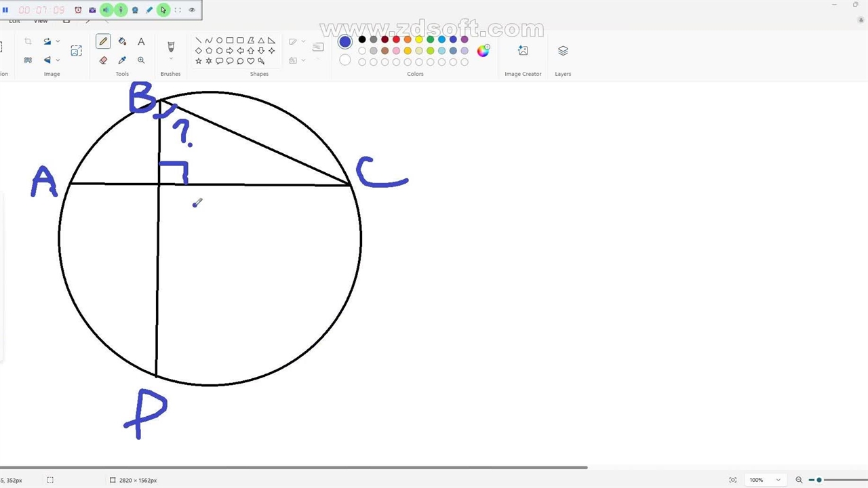Activate the Color picker eyedropper

(122, 60)
